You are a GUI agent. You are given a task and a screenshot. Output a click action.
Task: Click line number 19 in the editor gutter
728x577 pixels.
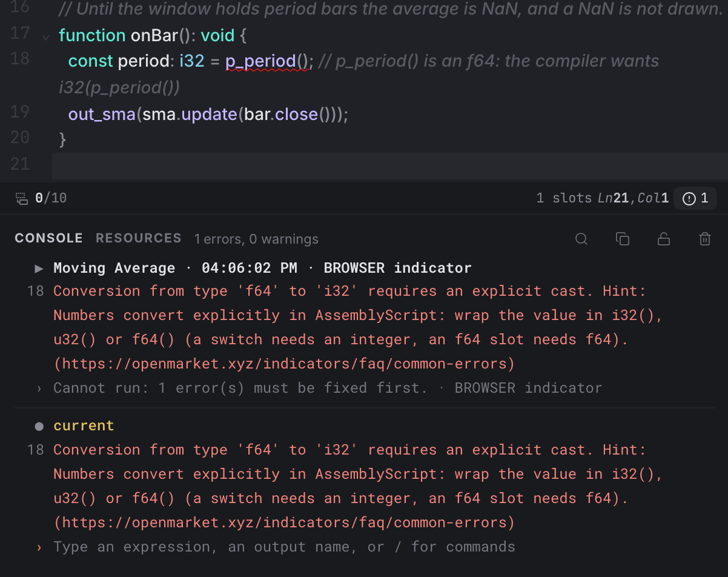20,112
